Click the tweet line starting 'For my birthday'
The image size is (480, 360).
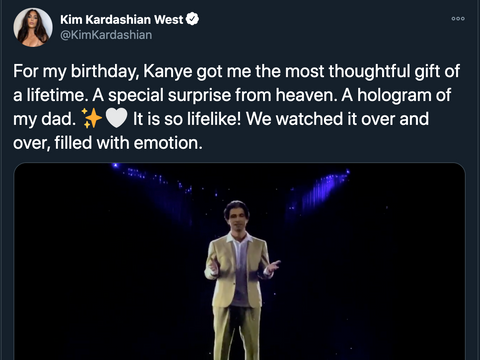click(236, 72)
